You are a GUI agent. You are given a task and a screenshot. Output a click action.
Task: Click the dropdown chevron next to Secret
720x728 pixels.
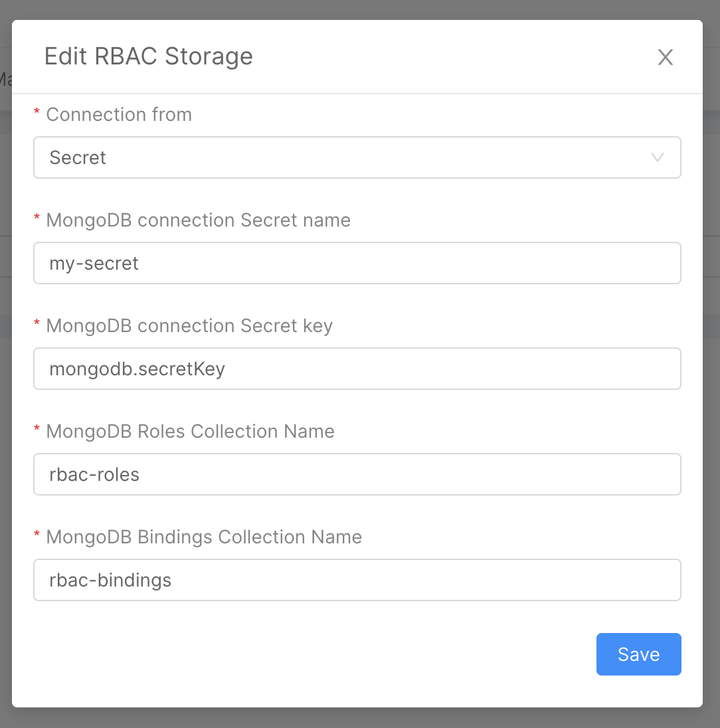[657, 157]
